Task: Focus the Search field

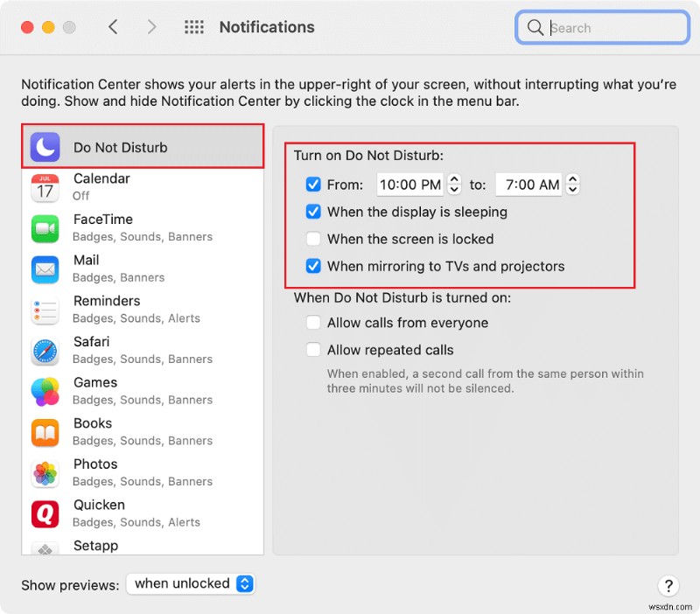Action: coord(602,28)
